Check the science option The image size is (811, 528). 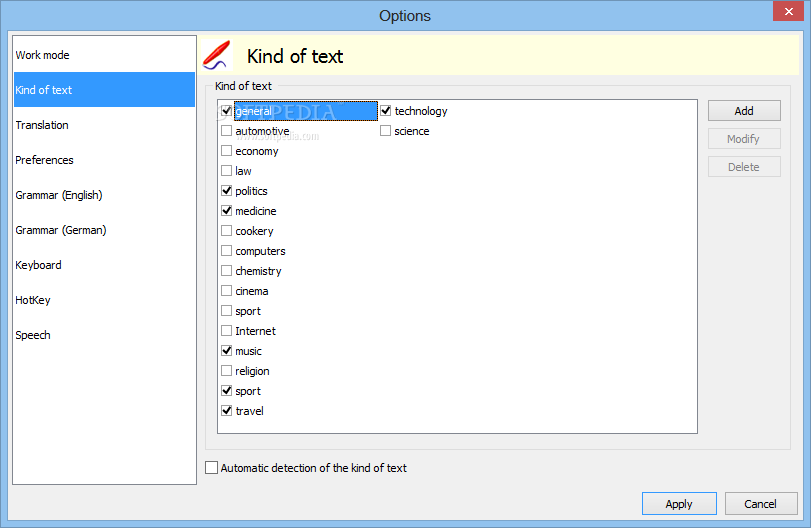pyautogui.click(x=385, y=131)
